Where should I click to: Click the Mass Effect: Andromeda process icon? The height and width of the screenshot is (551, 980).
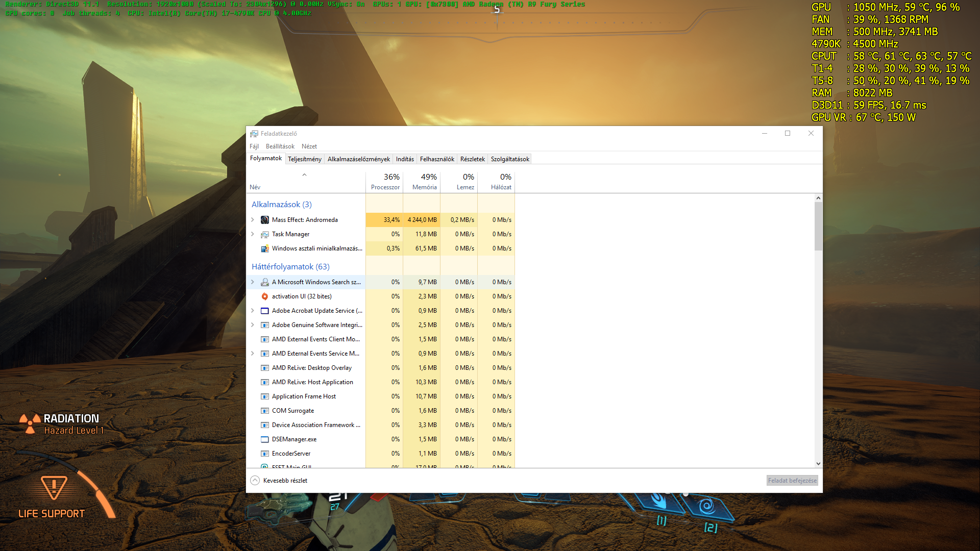tap(264, 220)
